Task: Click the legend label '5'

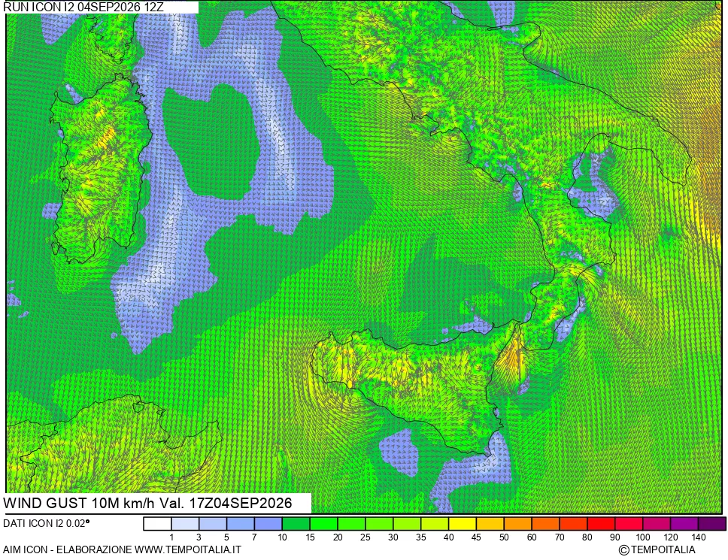Action: pos(226,537)
